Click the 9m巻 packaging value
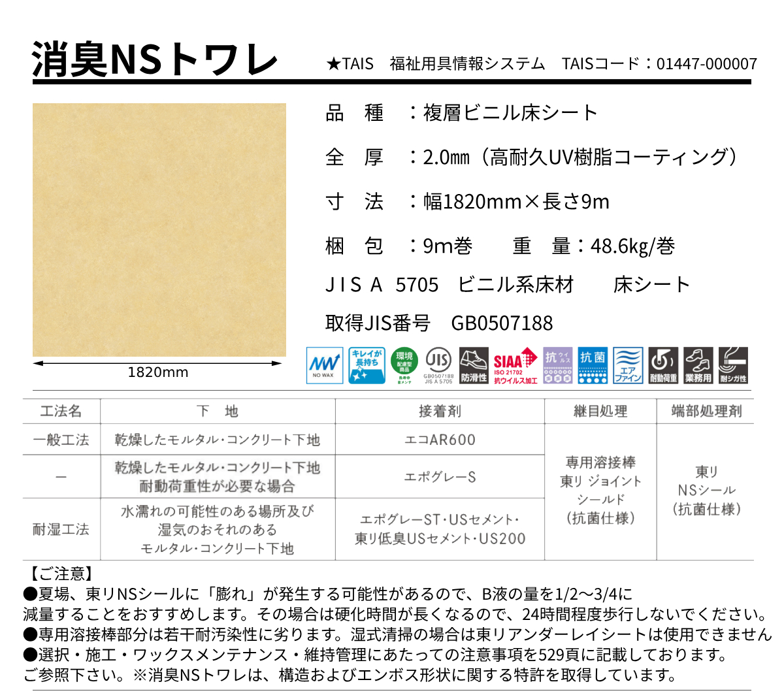This screenshot has height=699, width=784. point(448,246)
